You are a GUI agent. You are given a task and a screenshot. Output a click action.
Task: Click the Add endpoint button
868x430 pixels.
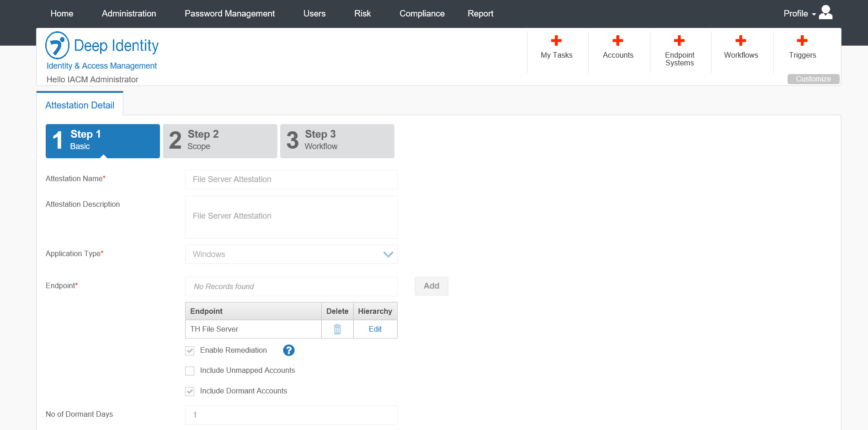pyautogui.click(x=431, y=286)
